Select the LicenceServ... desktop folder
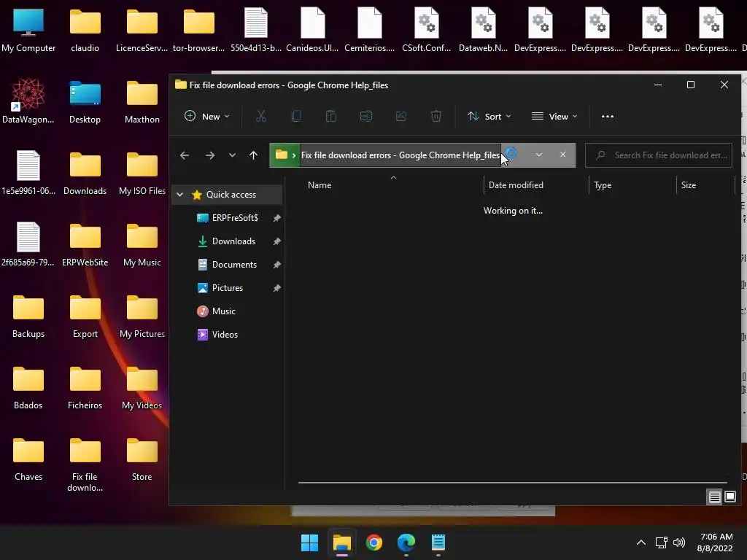 tap(142, 30)
